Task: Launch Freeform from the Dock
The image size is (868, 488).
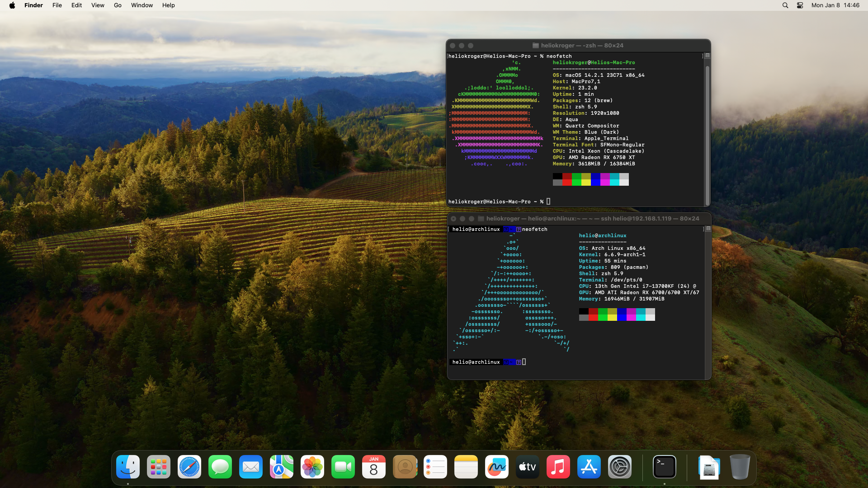Action: (497, 467)
